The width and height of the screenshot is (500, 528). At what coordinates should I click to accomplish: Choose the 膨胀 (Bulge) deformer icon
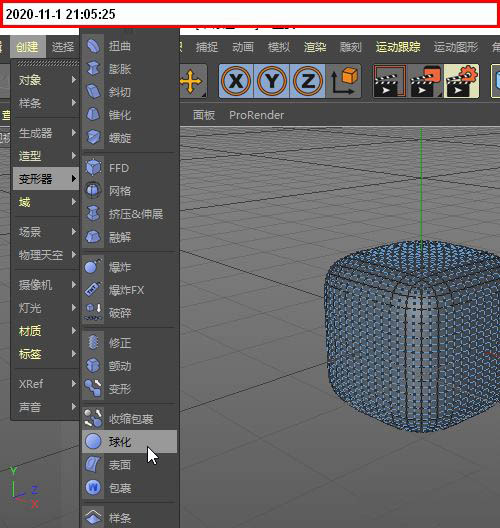93,69
